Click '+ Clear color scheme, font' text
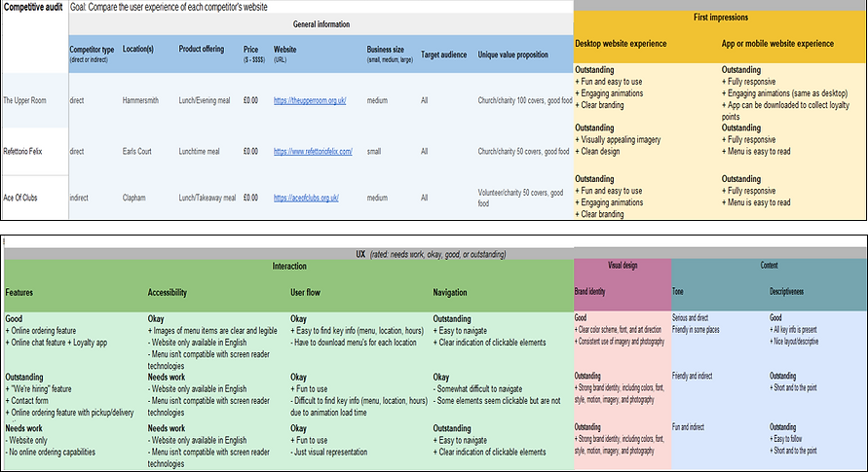868x472 pixels. tap(618, 330)
